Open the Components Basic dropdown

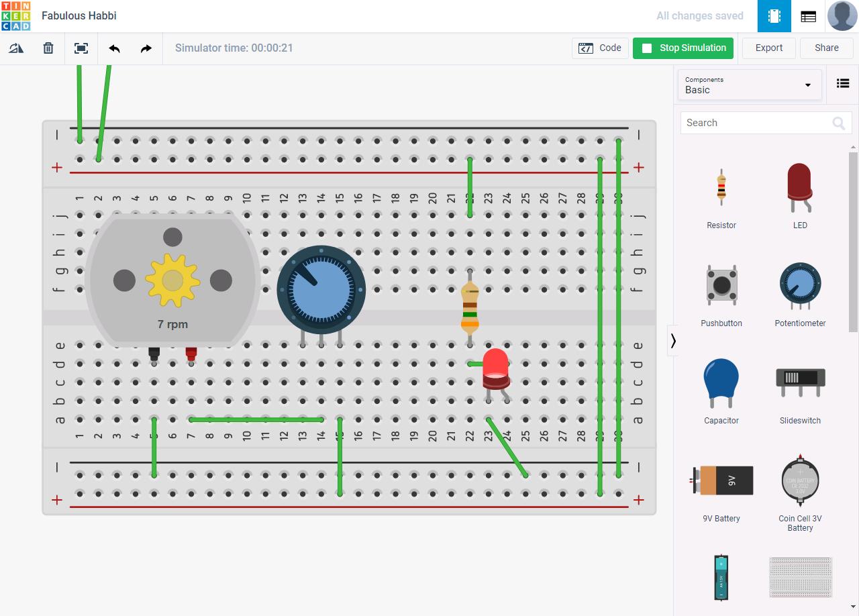[748, 85]
